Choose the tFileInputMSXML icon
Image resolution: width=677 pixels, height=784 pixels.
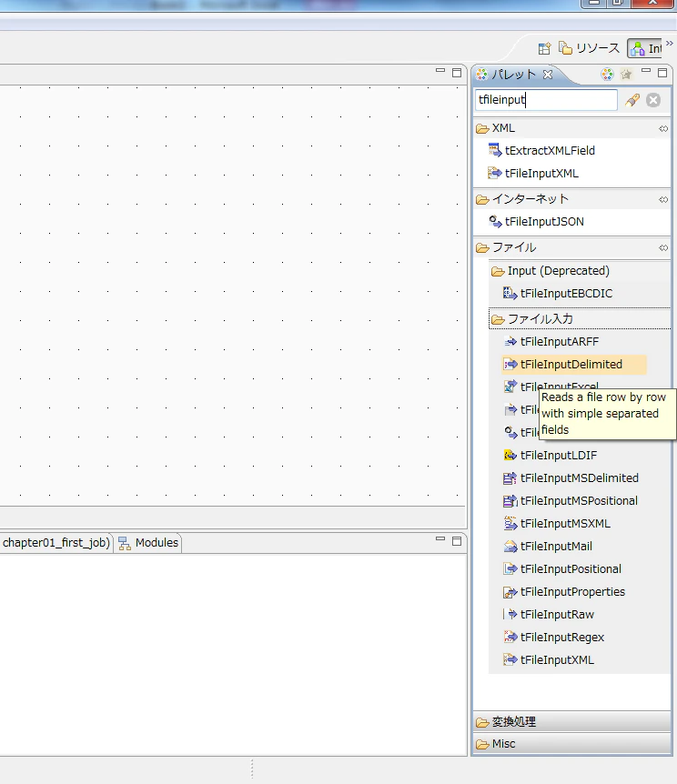click(x=510, y=524)
